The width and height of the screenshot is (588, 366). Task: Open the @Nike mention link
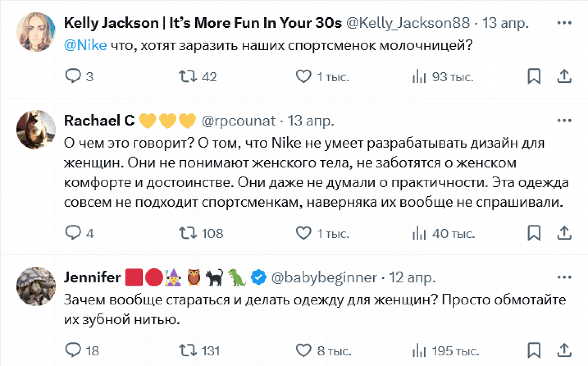85,46
